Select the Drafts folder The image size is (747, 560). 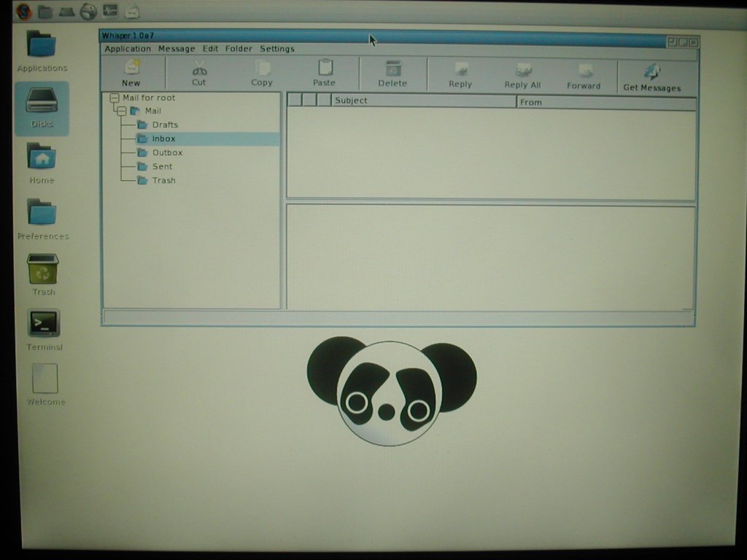[x=165, y=125]
